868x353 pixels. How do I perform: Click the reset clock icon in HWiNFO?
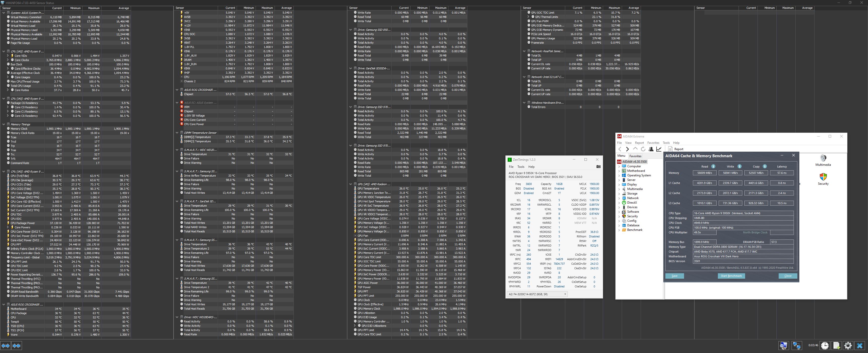pyautogui.click(x=825, y=346)
